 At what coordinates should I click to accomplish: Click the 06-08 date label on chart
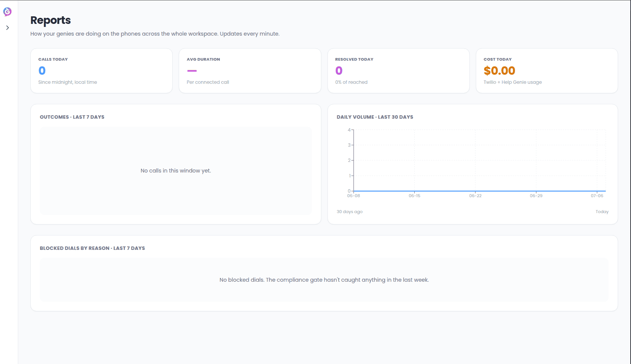(x=354, y=196)
